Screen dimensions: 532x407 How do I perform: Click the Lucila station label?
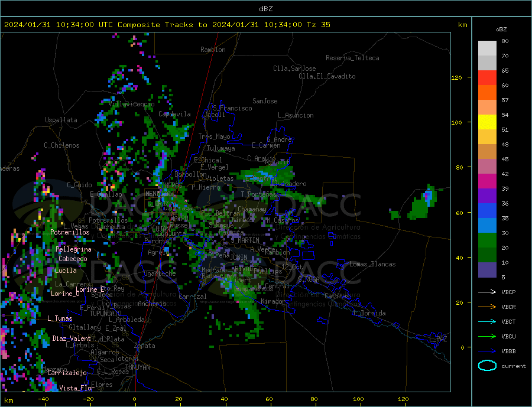(66, 271)
